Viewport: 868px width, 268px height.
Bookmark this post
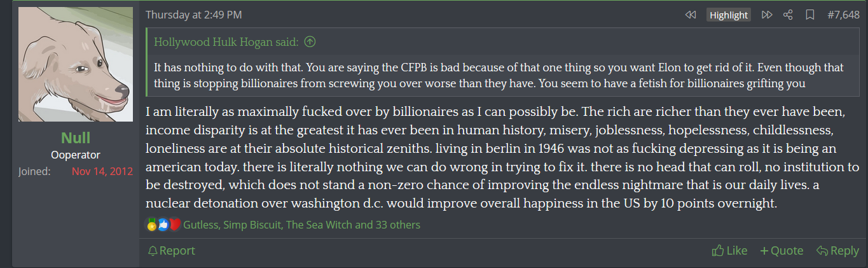click(809, 15)
